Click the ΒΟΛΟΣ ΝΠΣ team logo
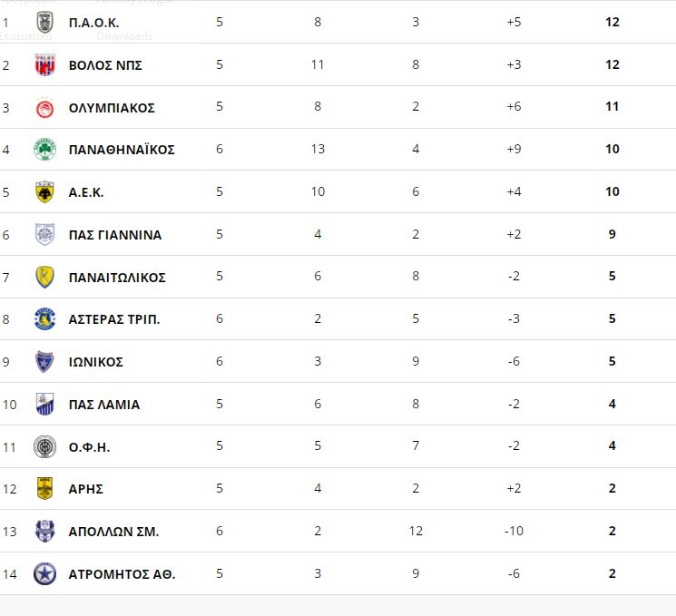The width and height of the screenshot is (676, 616). (x=44, y=64)
